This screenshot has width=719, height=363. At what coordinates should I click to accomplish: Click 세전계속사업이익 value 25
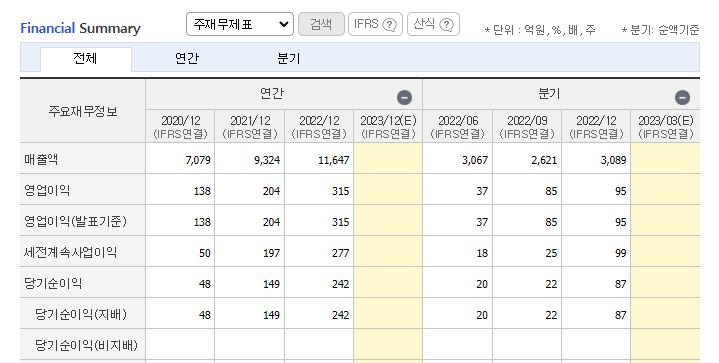click(551, 253)
